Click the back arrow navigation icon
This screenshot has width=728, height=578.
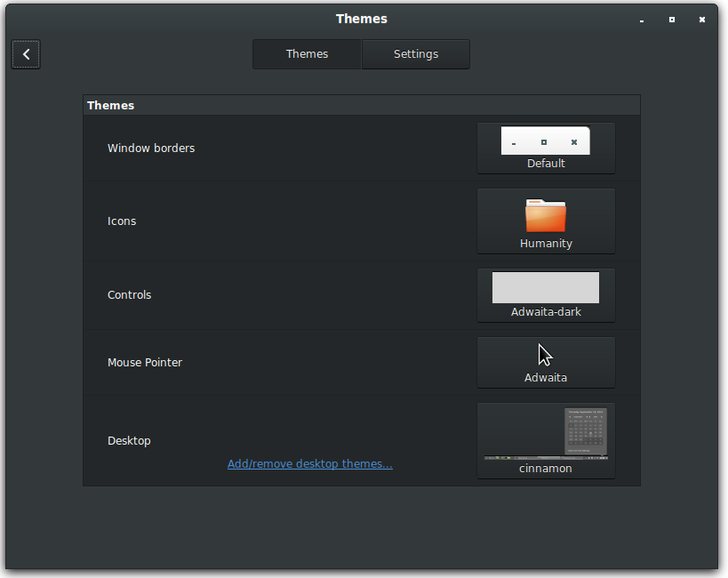[25, 53]
